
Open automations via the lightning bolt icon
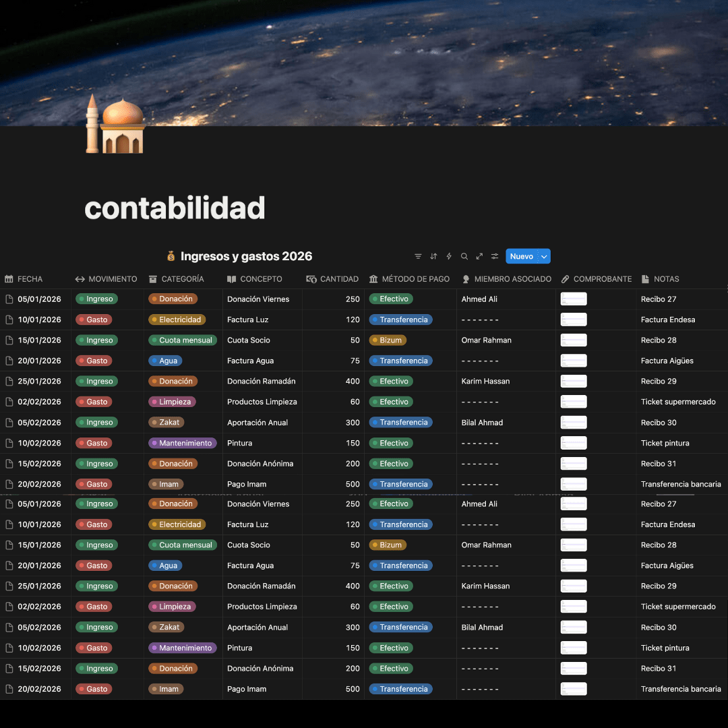(x=449, y=256)
